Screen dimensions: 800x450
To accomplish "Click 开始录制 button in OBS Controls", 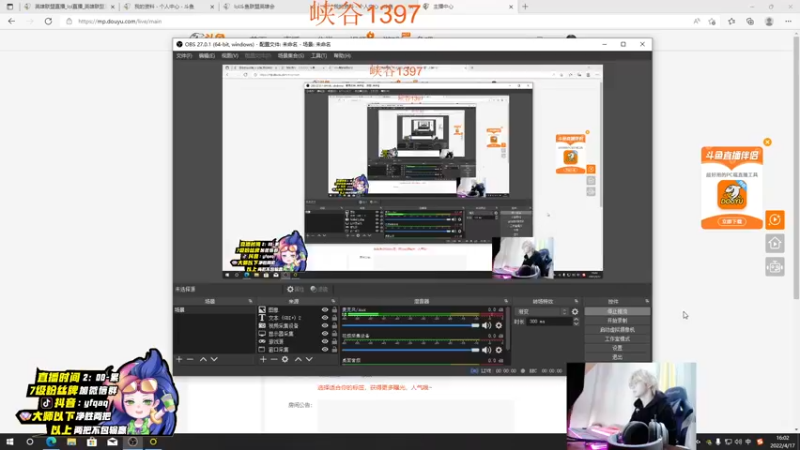I will click(617, 320).
